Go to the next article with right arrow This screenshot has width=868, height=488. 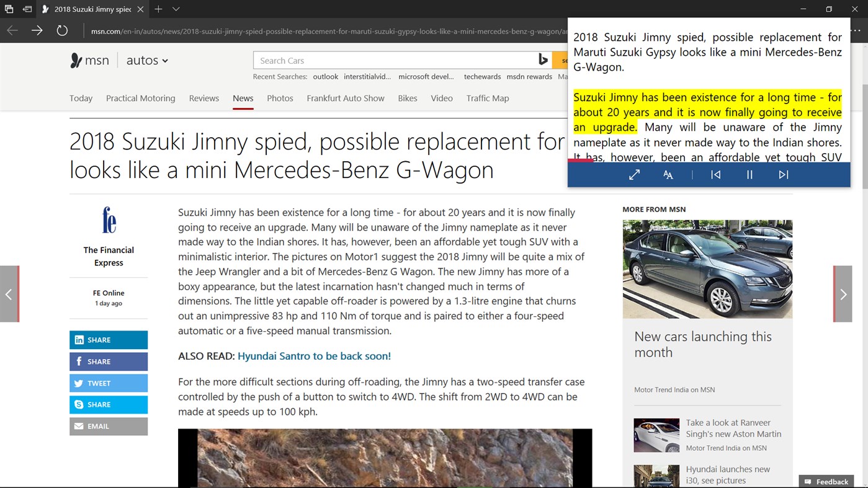pos(843,294)
